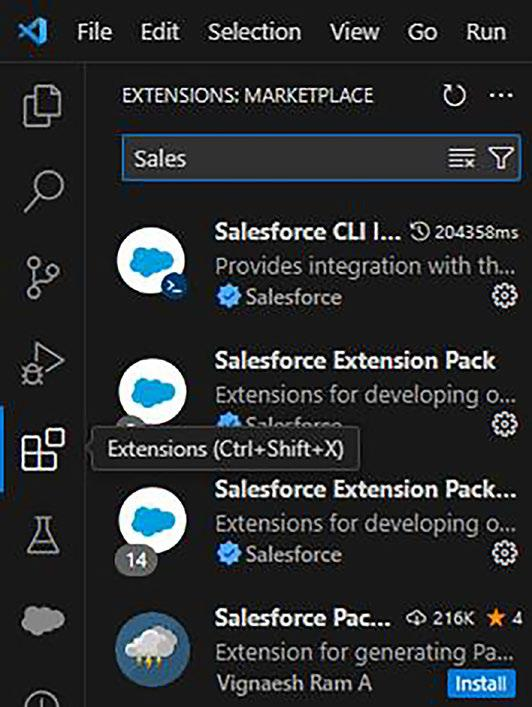Image resolution: width=532 pixels, height=707 pixels.
Task: Open the Run menu
Action: pos(486,32)
